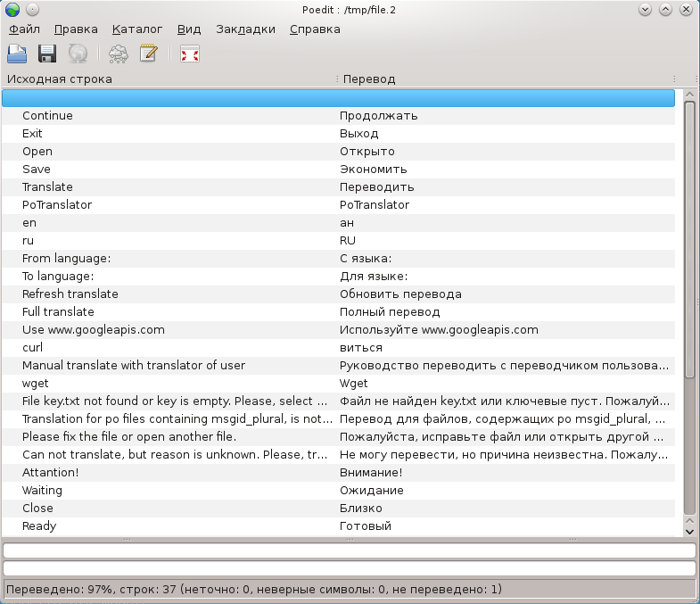Click the red arrows icon in toolbar
Screen dimensions: 700x604
(189, 54)
